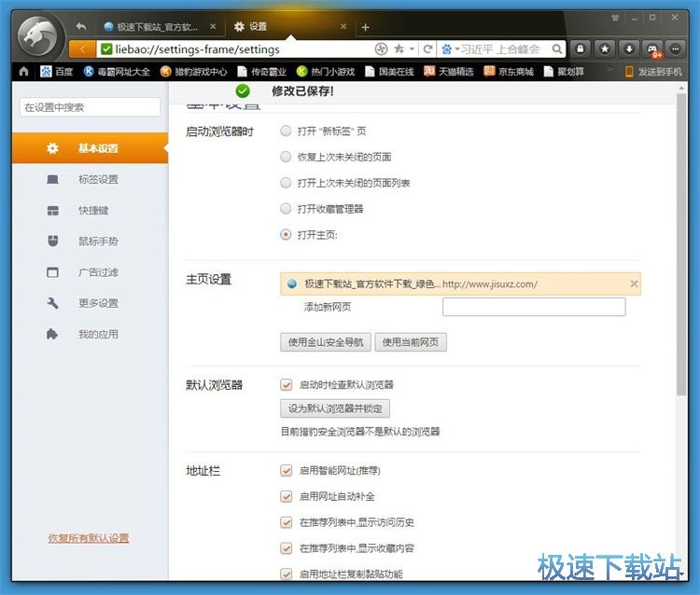The width and height of the screenshot is (700, 595).
Task: Click 设为默认浏览器并锁定 button
Action: coord(335,408)
